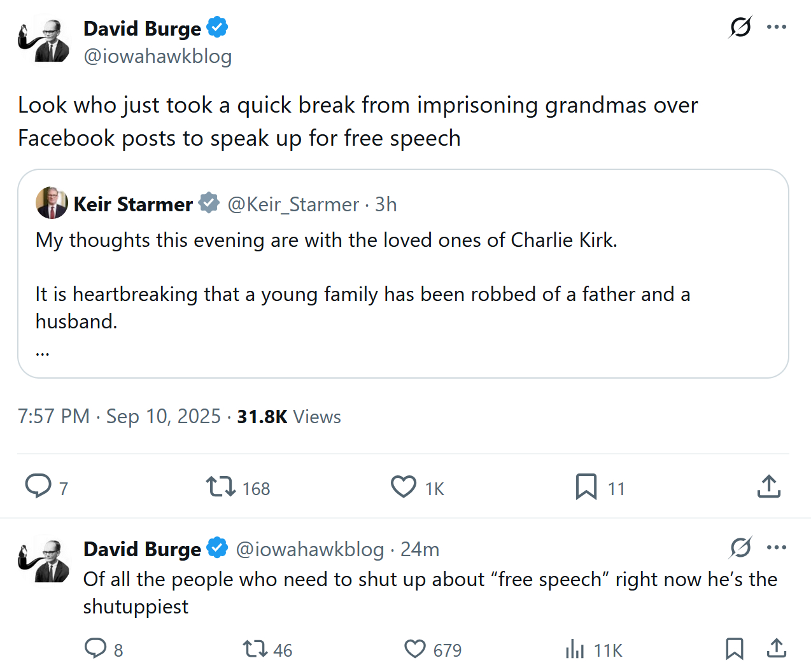View analytics for the 11K views reply

point(575,649)
